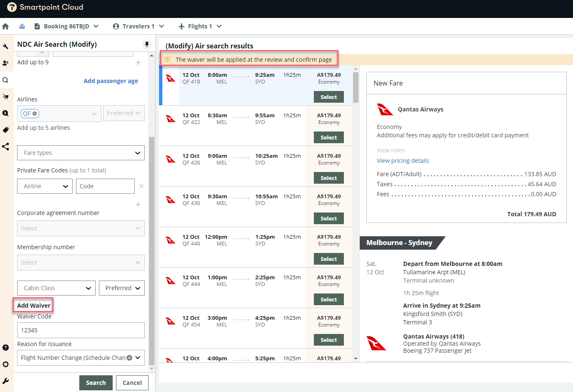Click plus icon beside Add up to 9
Screen dimensions: 573x392
point(138,63)
